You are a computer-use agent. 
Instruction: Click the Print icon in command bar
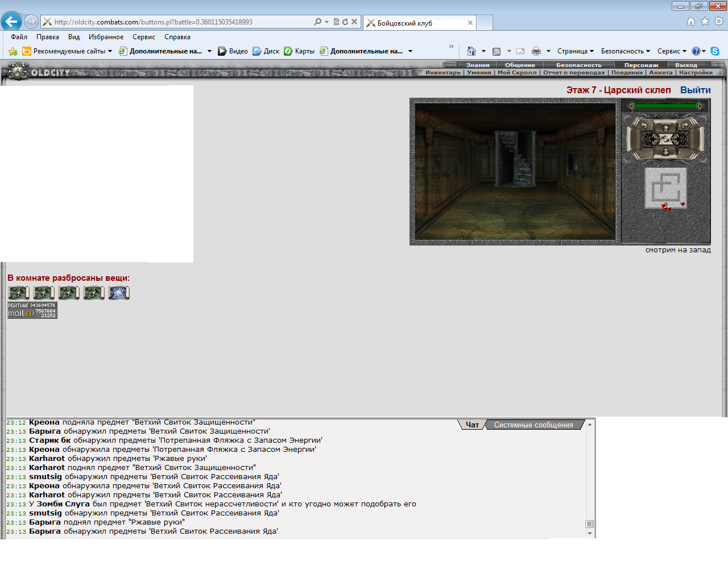tap(536, 51)
